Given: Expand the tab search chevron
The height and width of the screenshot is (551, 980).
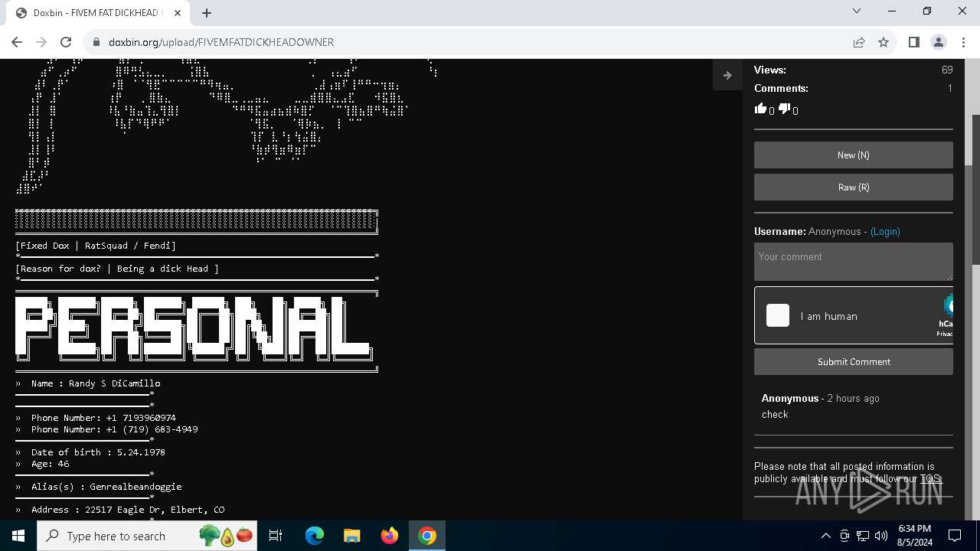Looking at the screenshot, I should click(x=857, y=11).
